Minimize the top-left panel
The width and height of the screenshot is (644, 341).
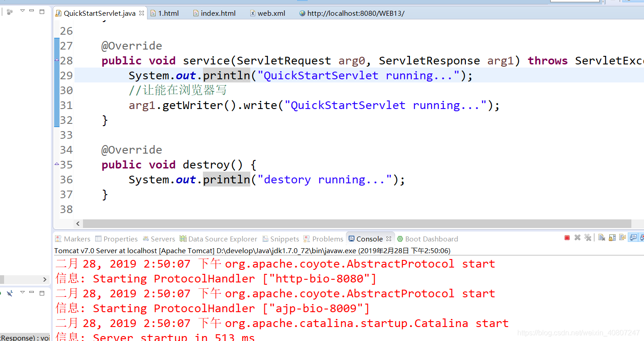click(32, 10)
